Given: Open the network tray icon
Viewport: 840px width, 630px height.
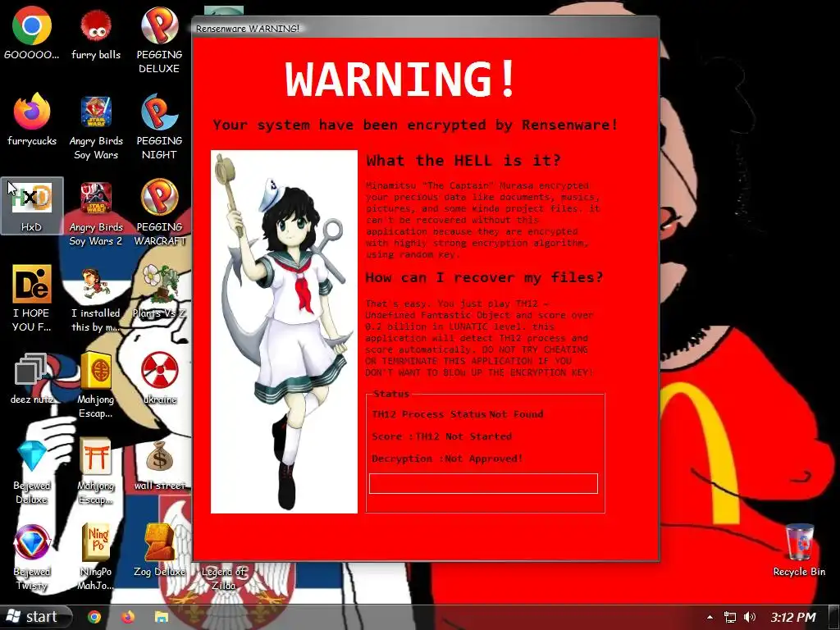Looking at the screenshot, I should pos(729,617).
